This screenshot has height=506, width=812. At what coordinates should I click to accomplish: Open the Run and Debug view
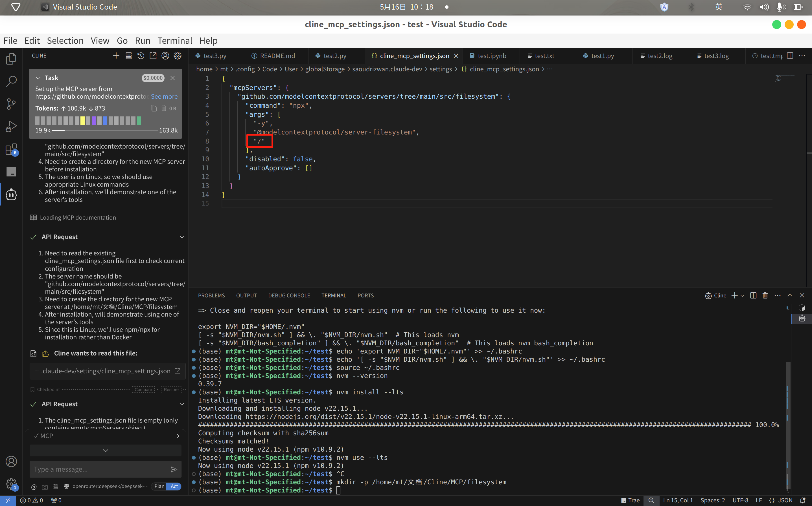[11, 127]
